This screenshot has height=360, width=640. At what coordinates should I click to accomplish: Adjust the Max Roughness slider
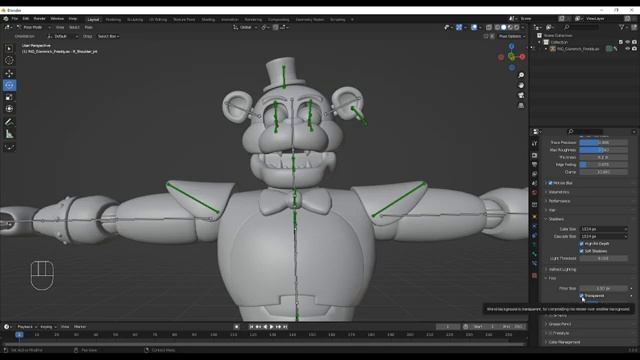604,150
